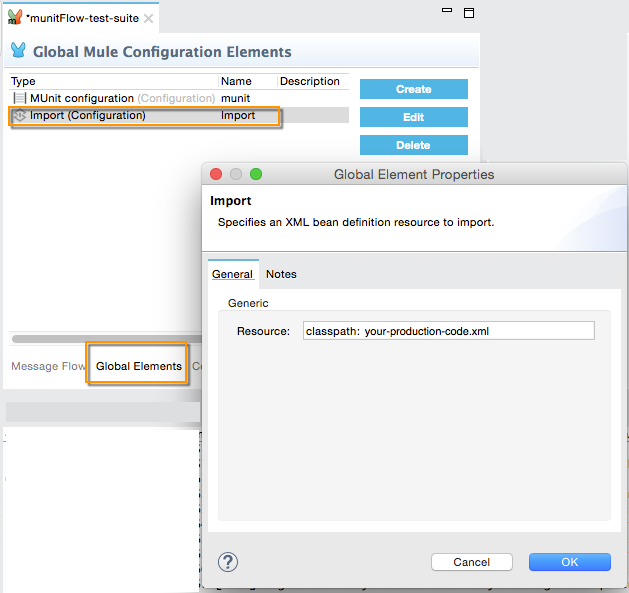Select the MUnit configuration row
The image size is (629, 593).
coord(179,98)
